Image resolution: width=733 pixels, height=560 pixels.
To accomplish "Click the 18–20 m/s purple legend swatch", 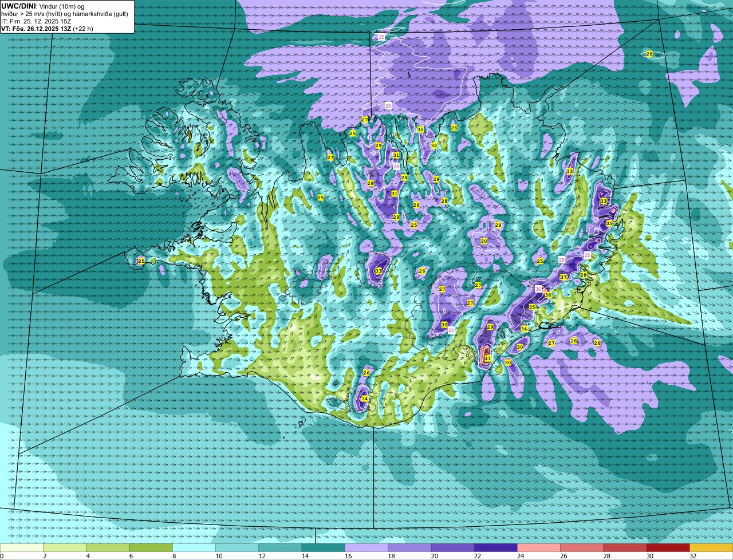I will [x=409, y=547].
